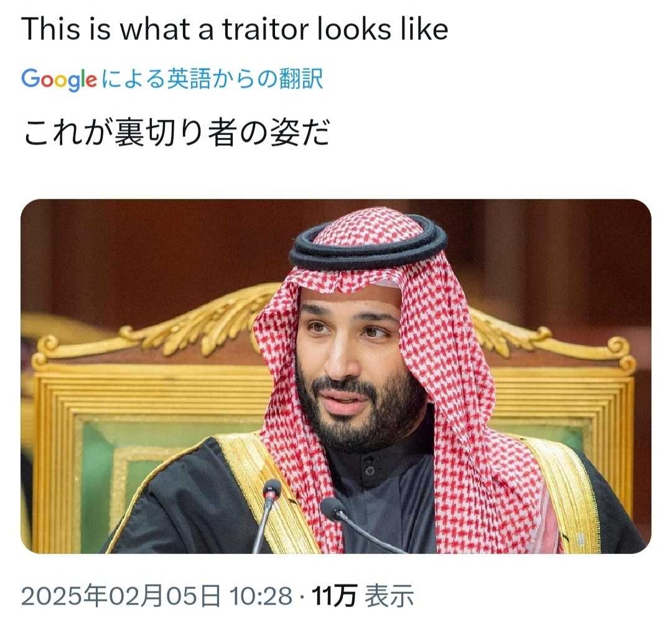Click the 2025年02月05日 date stamp
The image size is (672, 625).
coord(121,595)
